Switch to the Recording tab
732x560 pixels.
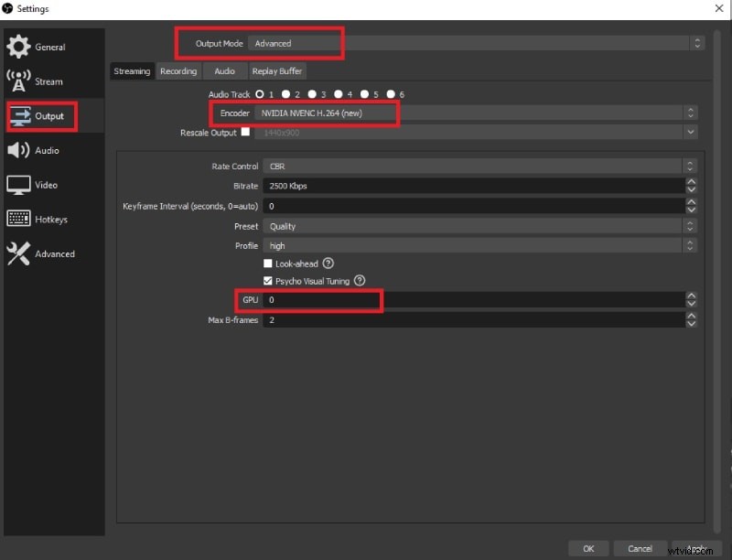[x=178, y=70]
